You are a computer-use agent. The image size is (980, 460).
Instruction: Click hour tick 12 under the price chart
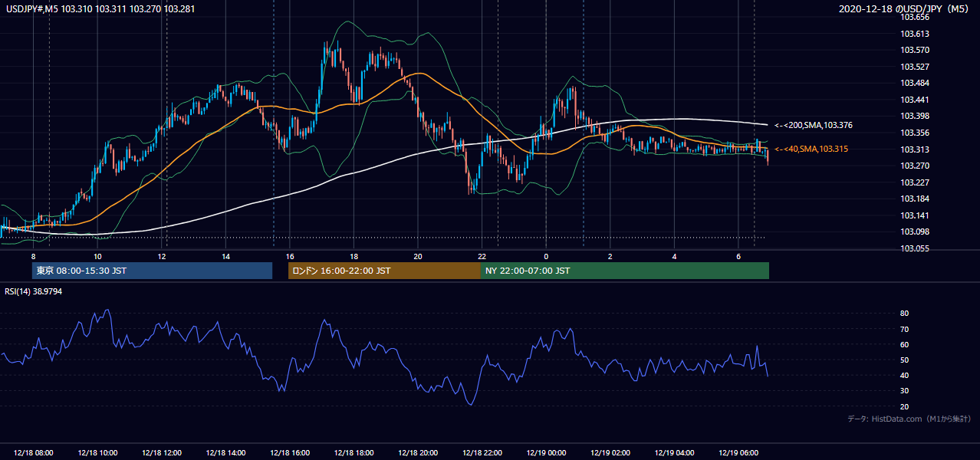(162, 256)
